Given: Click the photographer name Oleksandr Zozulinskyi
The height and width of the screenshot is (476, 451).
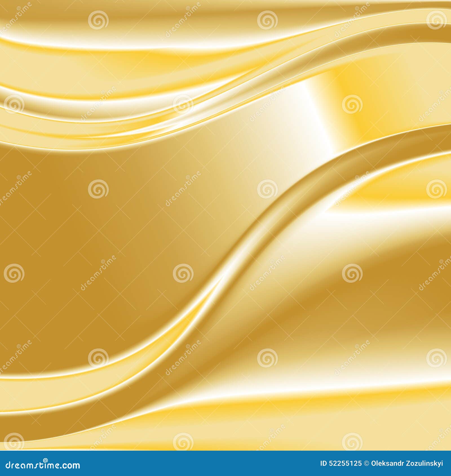Looking at the screenshot, I should click(x=406, y=464).
